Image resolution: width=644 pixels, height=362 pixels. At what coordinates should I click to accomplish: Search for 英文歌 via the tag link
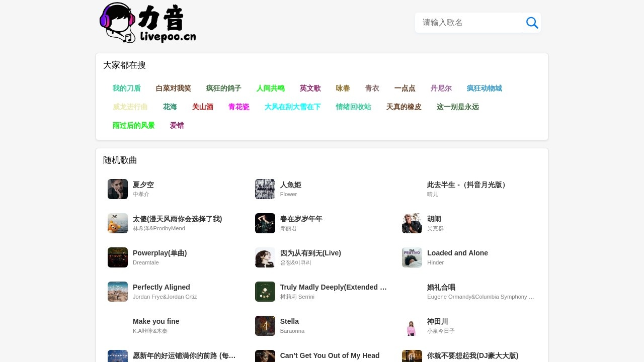coord(310,88)
